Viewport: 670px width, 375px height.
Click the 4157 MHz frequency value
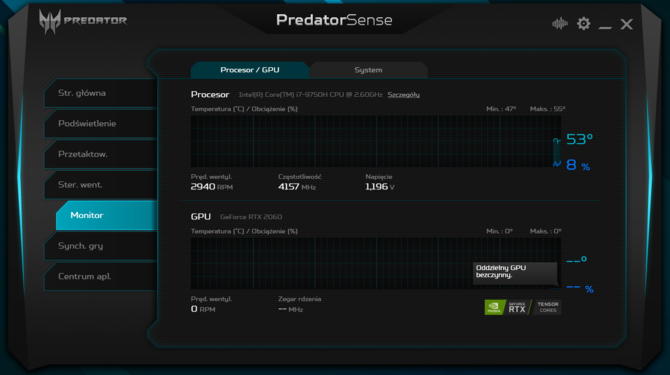[297, 187]
